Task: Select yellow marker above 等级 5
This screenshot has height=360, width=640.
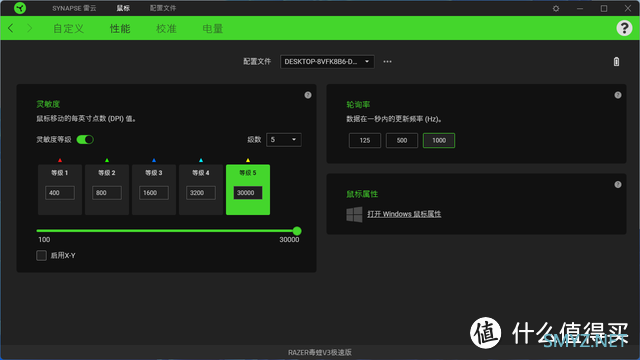Action: click(x=248, y=160)
